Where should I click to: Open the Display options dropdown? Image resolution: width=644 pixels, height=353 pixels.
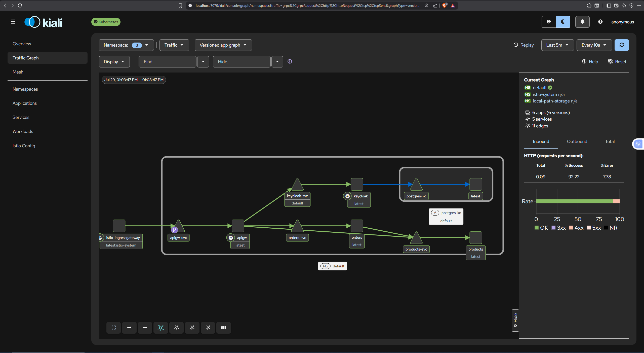(x=114, y=62)
